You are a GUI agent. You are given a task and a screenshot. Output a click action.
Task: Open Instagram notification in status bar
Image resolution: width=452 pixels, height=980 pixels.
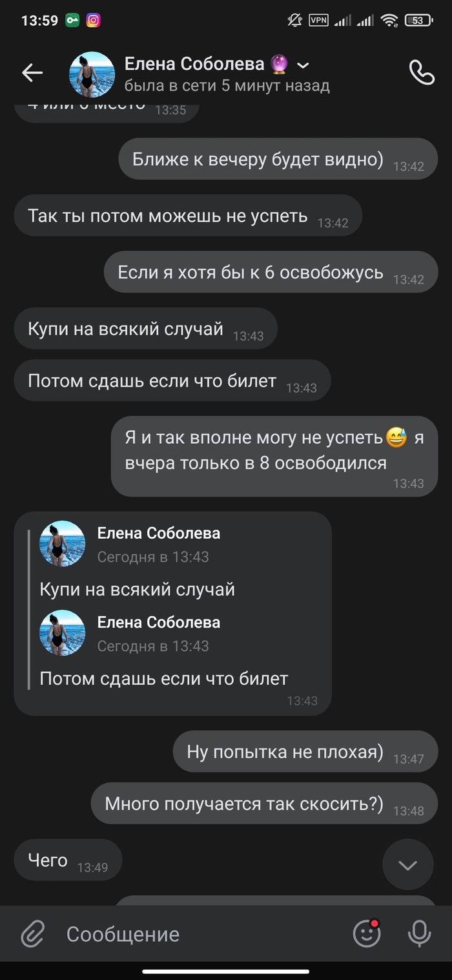94,20
